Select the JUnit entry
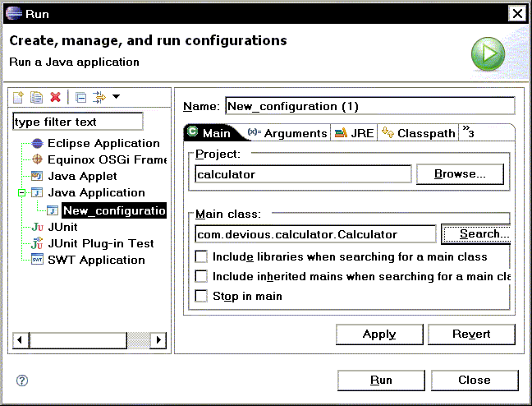The width and height of the screenshot is (532, 406). click(x=62, y=227)
